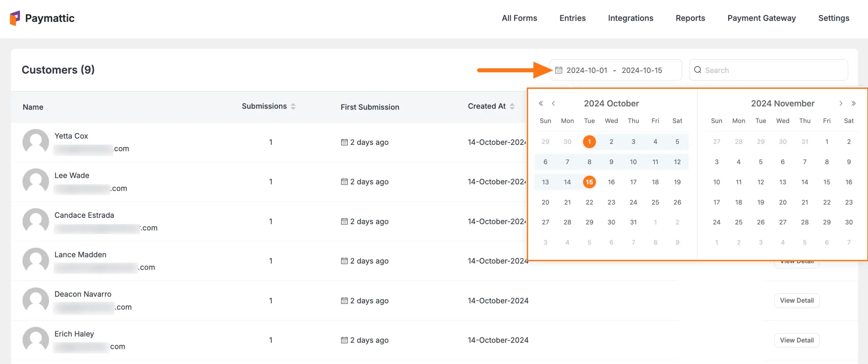Select October 15 in the calendar
Screen dimensions: 868x364
589,182
